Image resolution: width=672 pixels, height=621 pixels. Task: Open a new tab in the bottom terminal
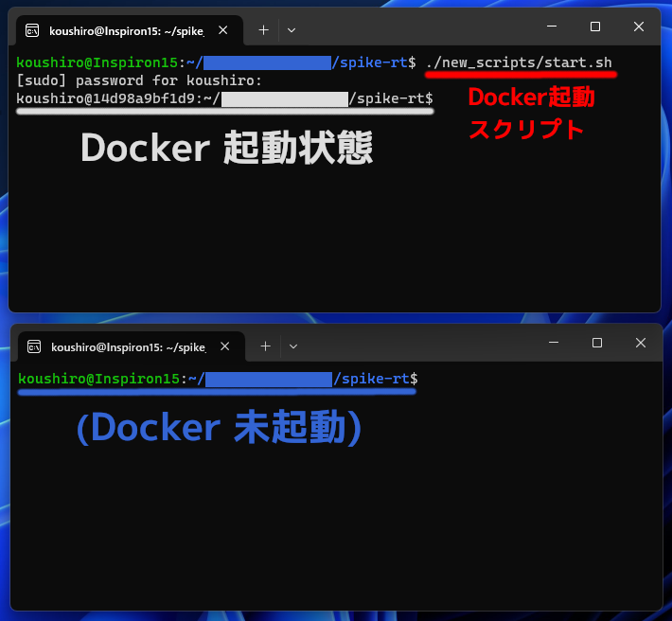pyautogui.click(x=265, y=346)
